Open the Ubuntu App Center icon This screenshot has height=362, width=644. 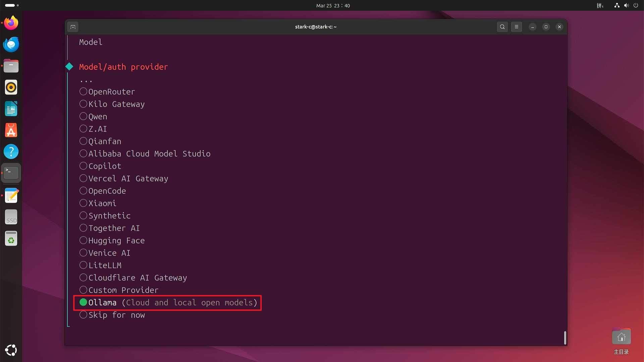point(11,130)
